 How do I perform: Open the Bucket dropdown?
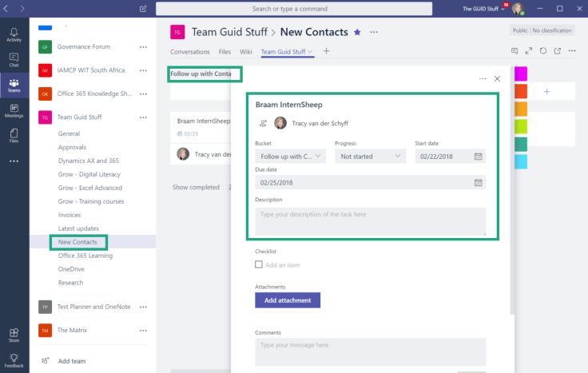point(290,157)
